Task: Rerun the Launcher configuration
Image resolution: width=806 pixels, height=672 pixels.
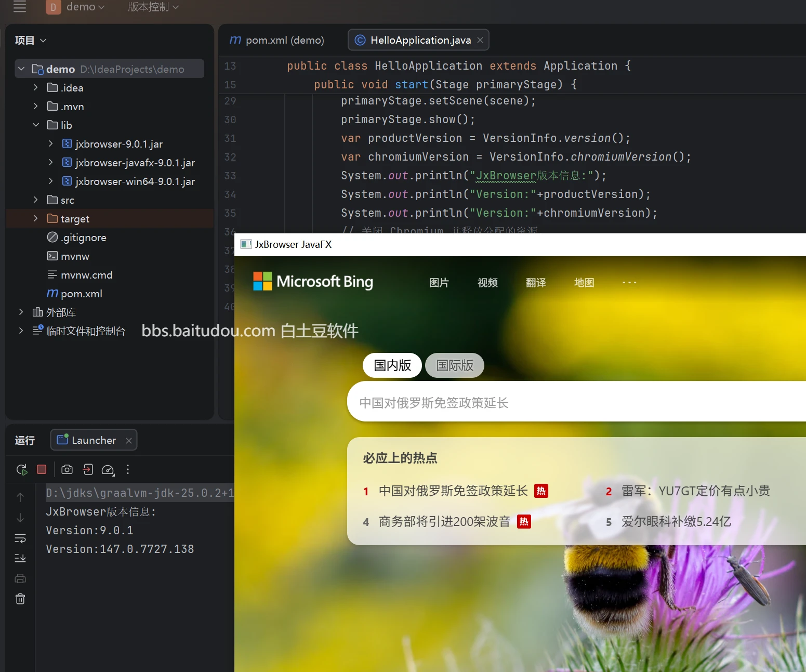Action: 22,470
